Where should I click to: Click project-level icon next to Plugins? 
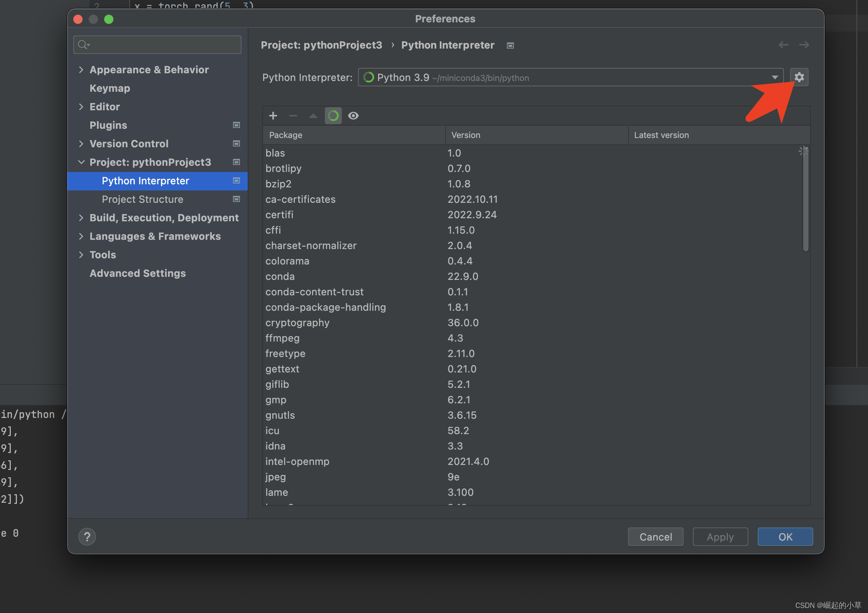coord(236,125)
